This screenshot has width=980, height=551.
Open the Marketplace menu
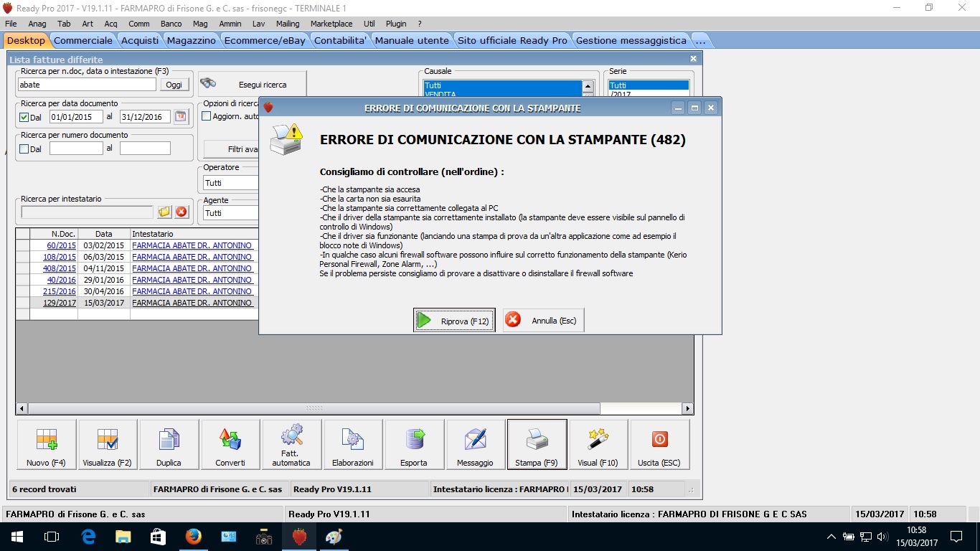[331, 24]
